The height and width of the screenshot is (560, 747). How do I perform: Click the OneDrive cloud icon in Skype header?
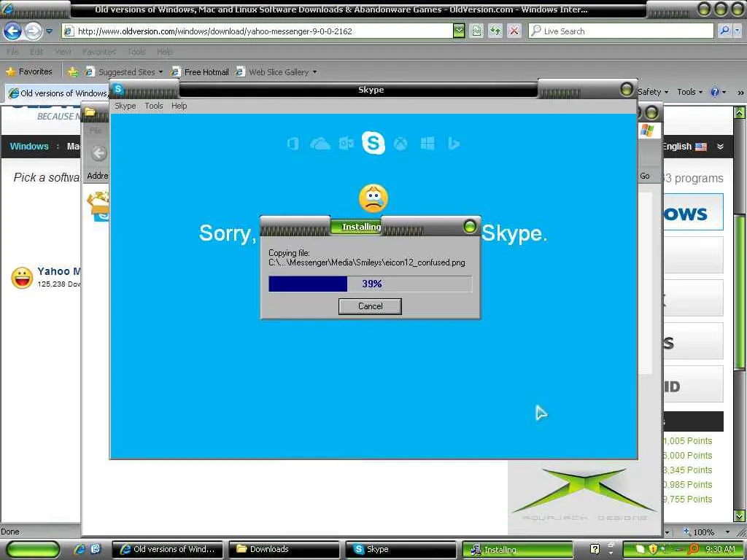click(320, 144)
